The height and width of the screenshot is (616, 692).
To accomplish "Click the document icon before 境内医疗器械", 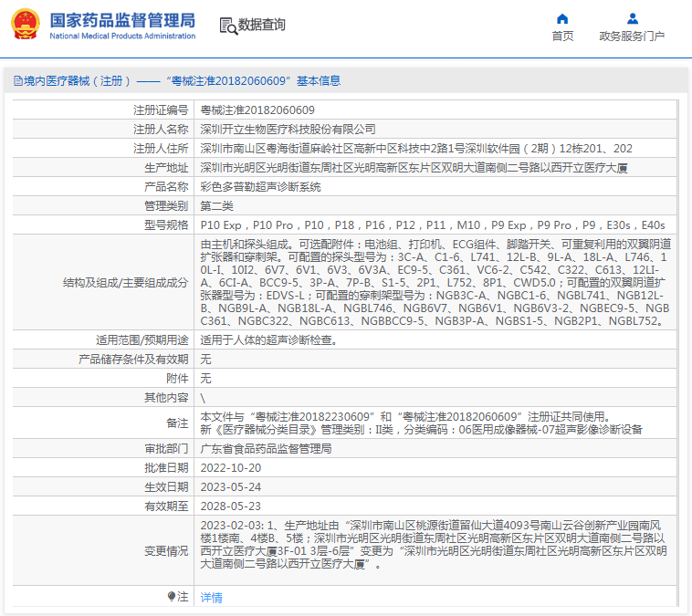I will [18, 80].
